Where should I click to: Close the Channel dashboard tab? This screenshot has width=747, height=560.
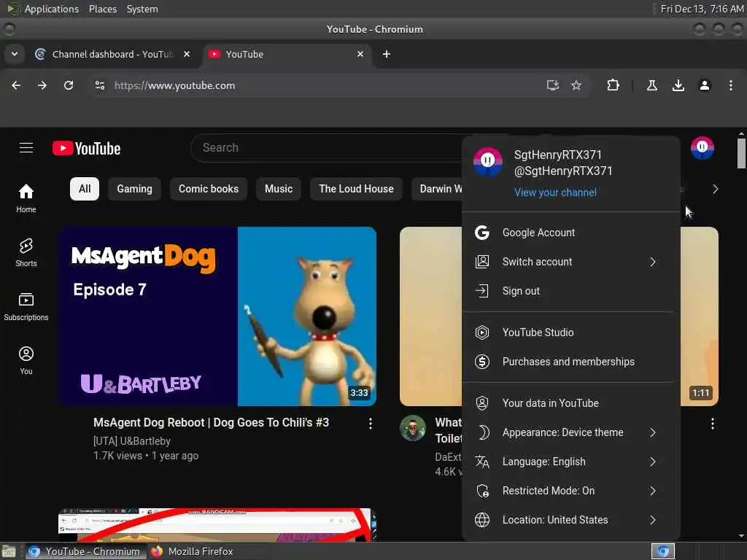[187, 54]
